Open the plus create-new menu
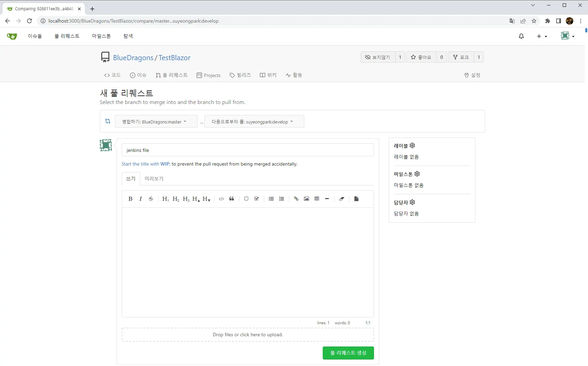This screenshot has height=366, width=588. (542, 36)
